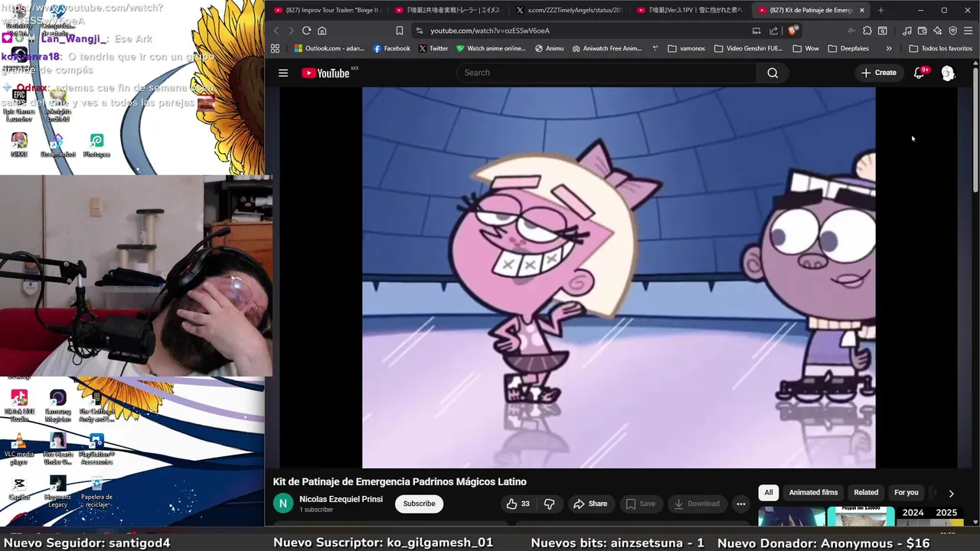The height and width of the screenshot is (551, 980).
Task: Select the For you filter chip
Action: tap(906, 492)
